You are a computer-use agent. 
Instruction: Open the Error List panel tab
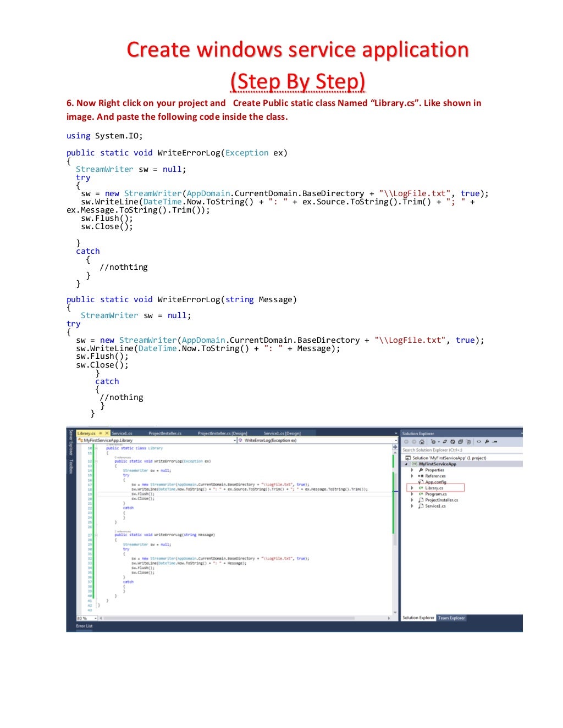[84, 626]
